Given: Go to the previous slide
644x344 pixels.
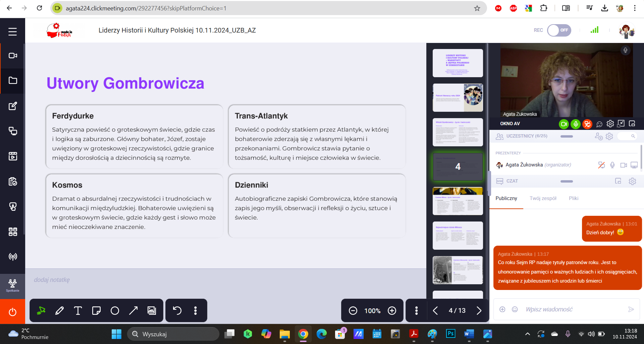Looking at the screenshot, I should 435,310.
